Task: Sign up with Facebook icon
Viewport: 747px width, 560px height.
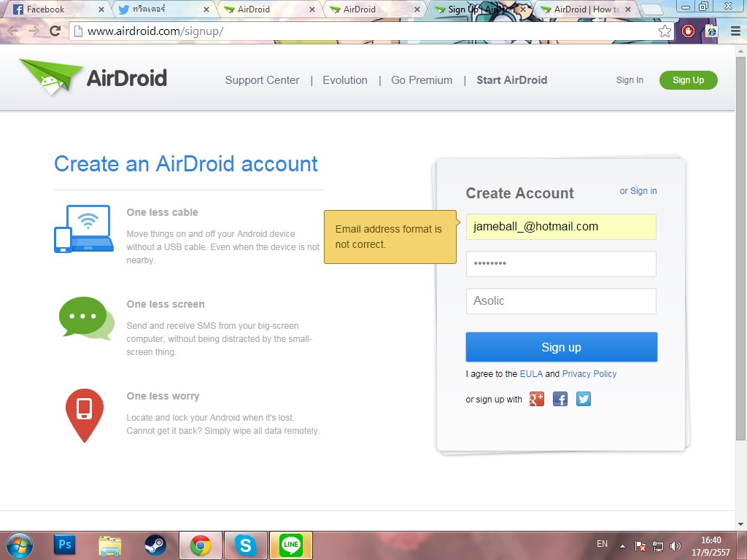Action: click(560, 399)
